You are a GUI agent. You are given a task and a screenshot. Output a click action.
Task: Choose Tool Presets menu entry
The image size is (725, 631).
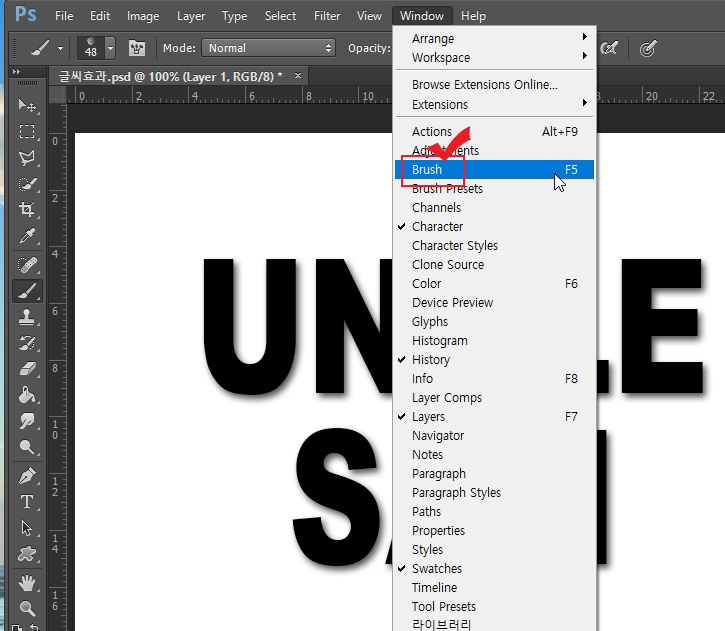494,606
